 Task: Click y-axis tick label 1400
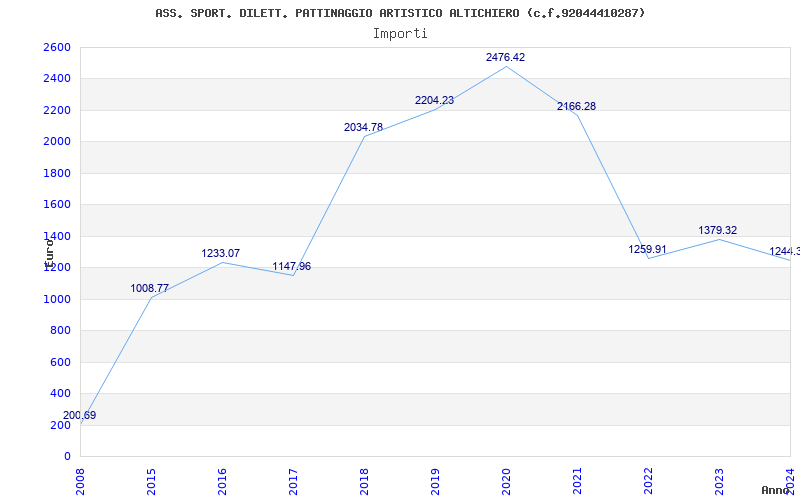pyautogui.click(x=57, y=236)
